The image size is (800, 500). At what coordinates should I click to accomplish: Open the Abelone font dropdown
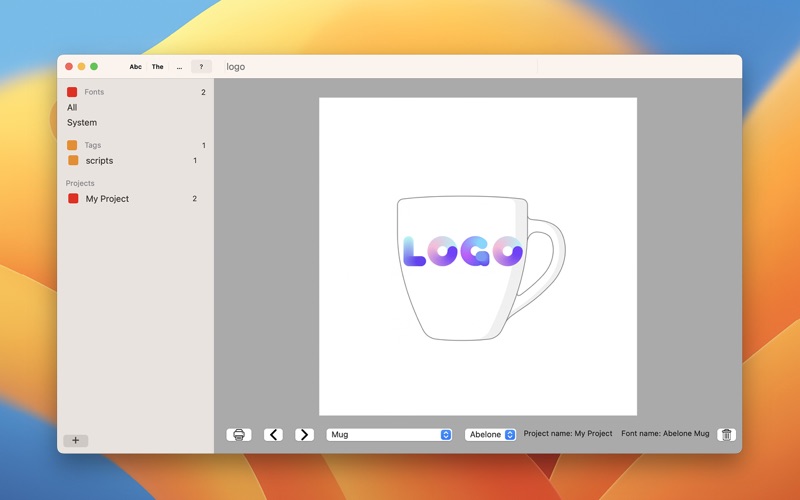pyautogui.click(x=490, y=435)
